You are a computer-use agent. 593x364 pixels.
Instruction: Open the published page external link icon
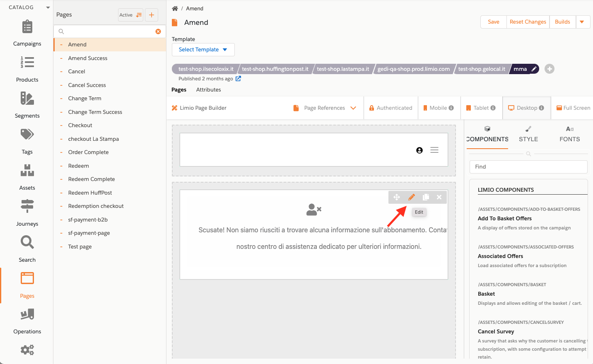[238, 79]
